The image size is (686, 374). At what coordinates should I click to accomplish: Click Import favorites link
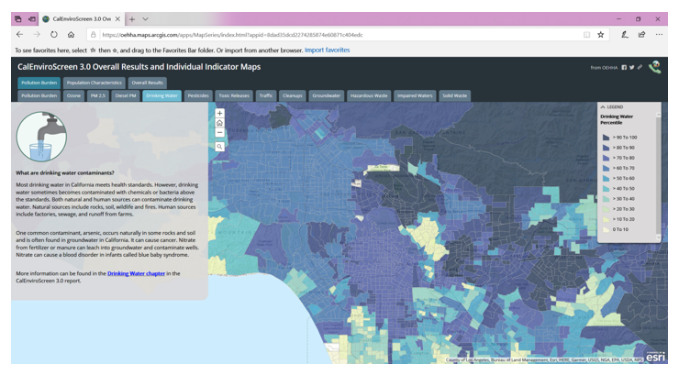[327, 50]
